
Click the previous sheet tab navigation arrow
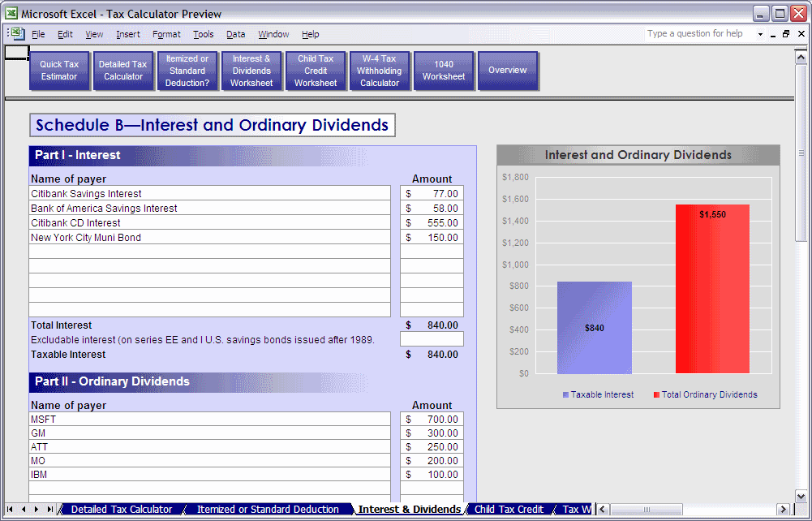tap(24, 509)
